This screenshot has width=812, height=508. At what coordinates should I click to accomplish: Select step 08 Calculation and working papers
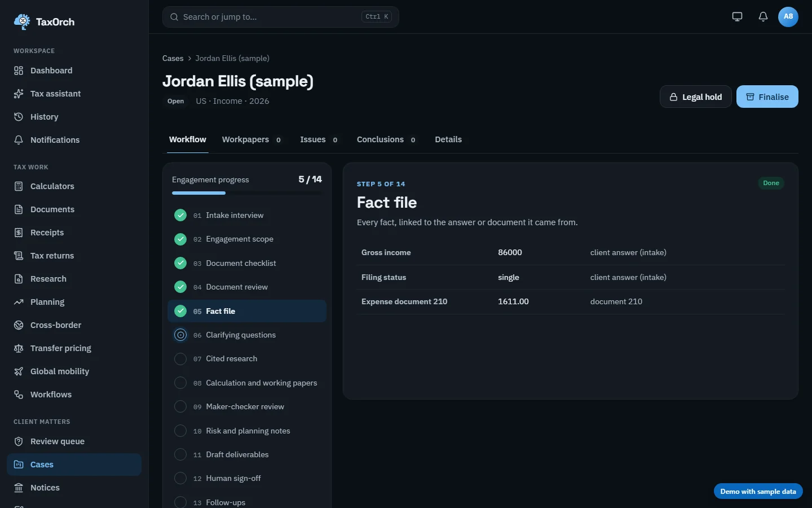tap(247, 383)
